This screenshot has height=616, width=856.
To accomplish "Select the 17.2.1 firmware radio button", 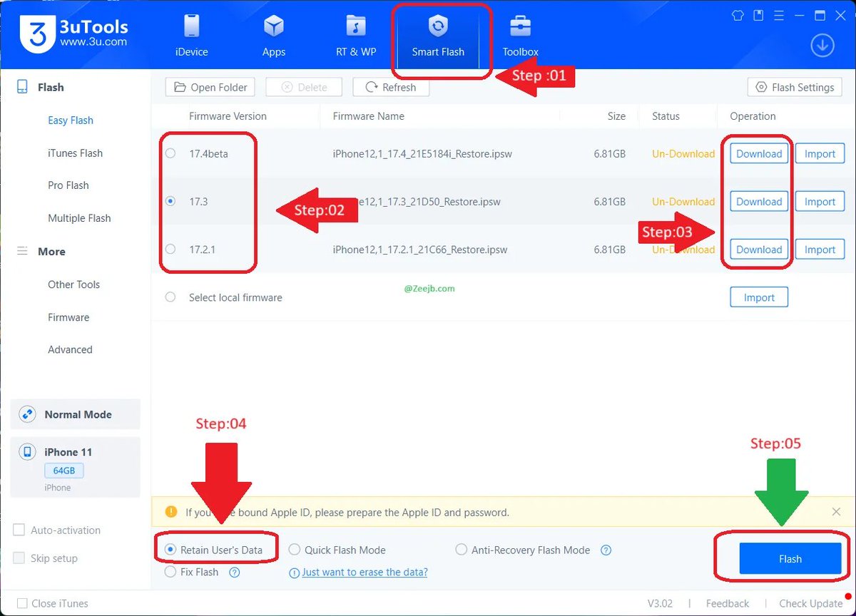I will pos(170,249).
